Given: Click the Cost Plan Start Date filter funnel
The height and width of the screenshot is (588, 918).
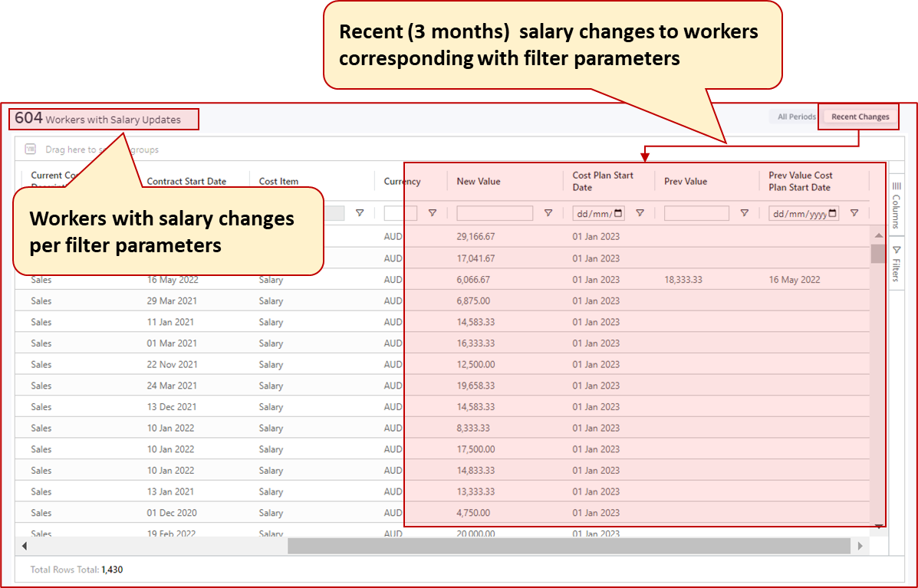Looking at the screenshot, I should coord(641,213).
